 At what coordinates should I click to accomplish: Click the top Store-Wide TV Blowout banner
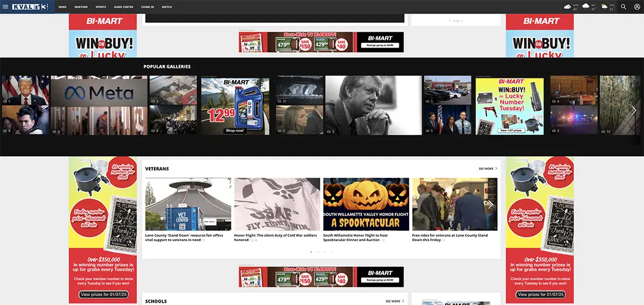(x=321, y=42)
